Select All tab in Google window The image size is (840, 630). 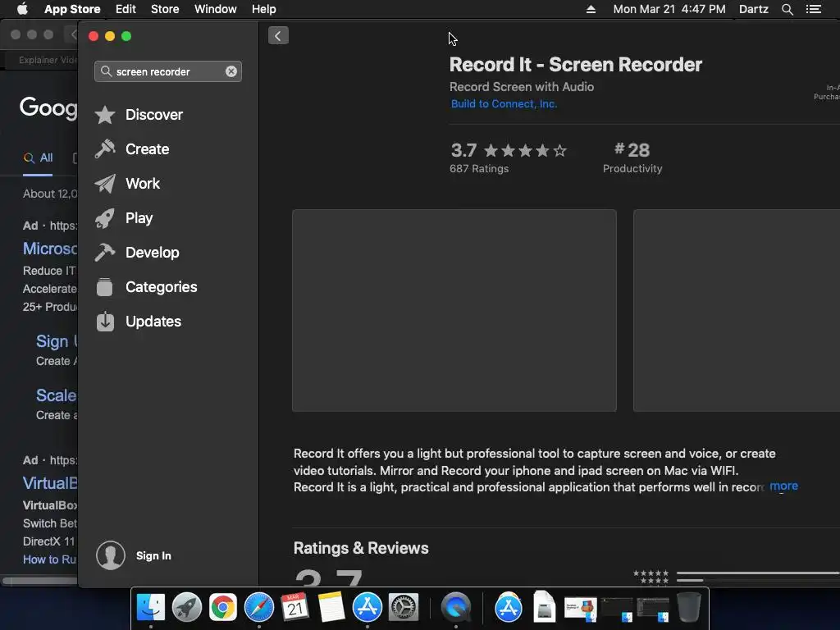pyautogui.click(x=38, y=158)
